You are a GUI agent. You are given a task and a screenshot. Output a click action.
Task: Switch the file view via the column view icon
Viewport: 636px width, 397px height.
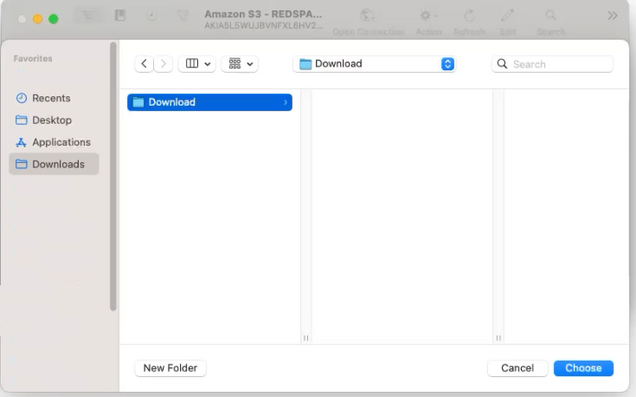coord(192,64)
